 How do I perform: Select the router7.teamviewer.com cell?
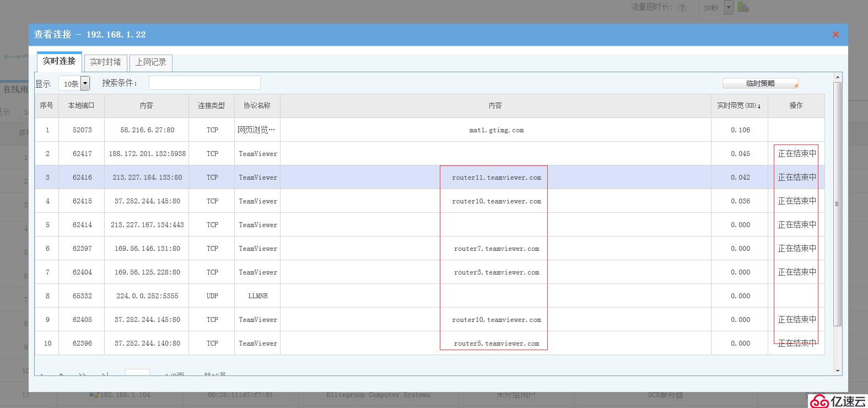click(x=497, y=249)
